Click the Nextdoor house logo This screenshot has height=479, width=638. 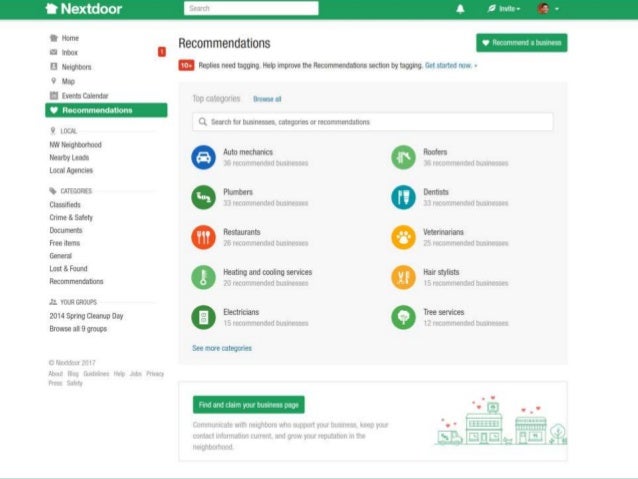pyautogui.click(x=51, y=9)
